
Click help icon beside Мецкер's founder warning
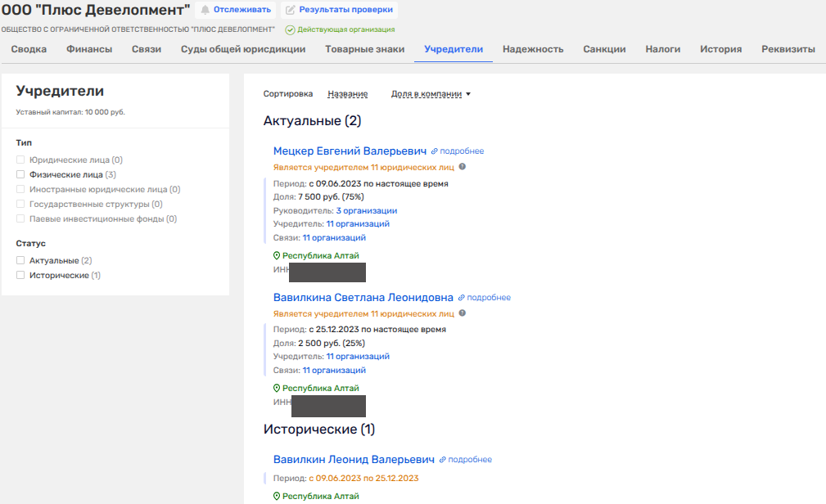(x=462, y=166)
